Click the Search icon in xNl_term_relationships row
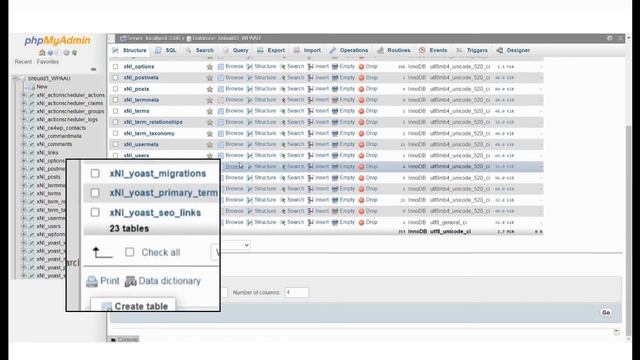 (282, 122)
